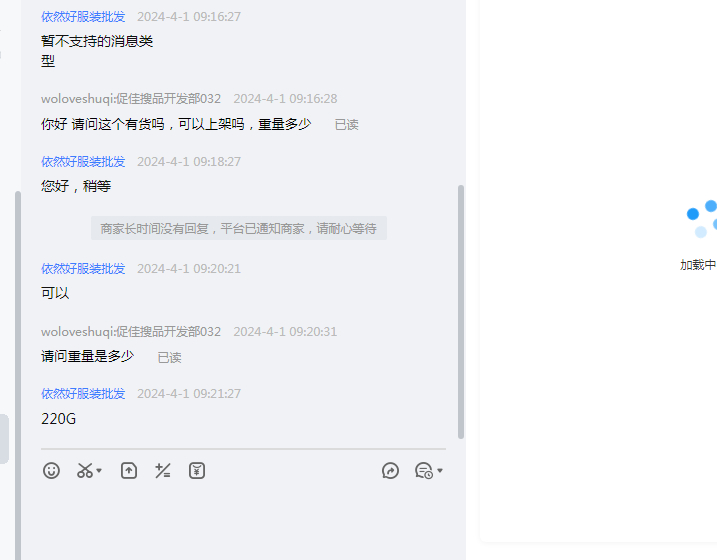Open sender 依然好服装批发 at 09:20:21

pos(83,269)
